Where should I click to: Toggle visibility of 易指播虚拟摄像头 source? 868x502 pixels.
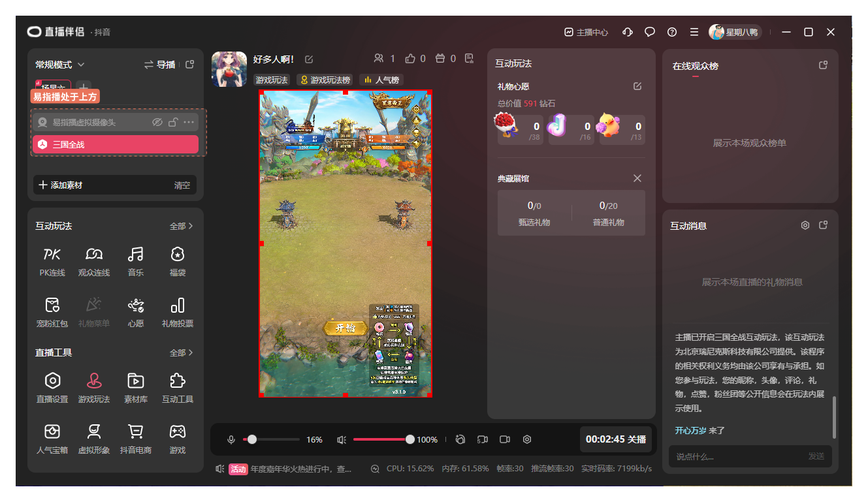click(157, 122)
